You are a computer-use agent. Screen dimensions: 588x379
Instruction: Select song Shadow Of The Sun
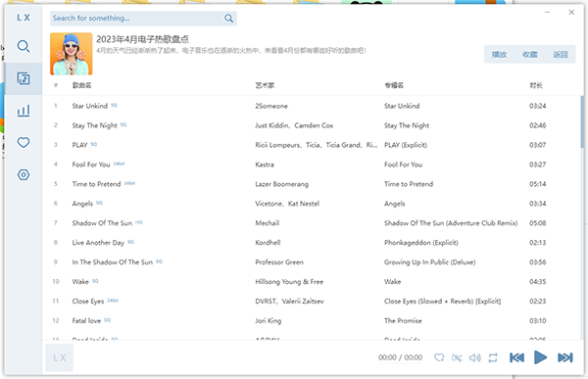pos(102,223)
